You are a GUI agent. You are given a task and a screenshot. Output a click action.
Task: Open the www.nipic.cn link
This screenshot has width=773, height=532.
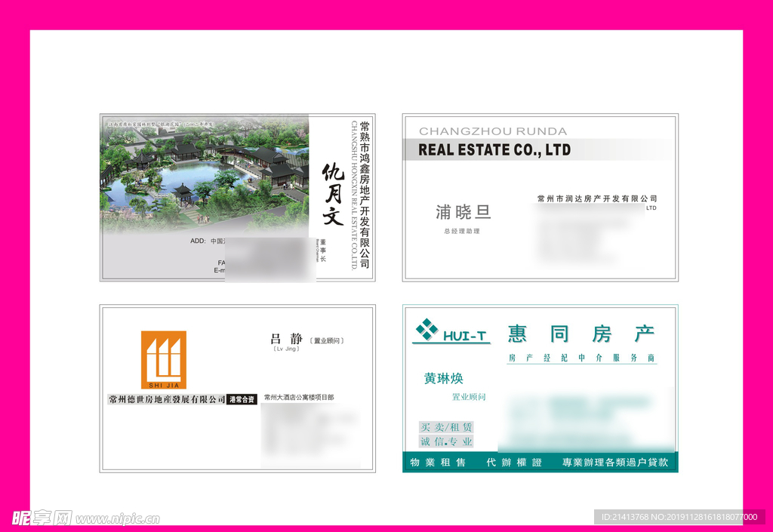(118, 519)
